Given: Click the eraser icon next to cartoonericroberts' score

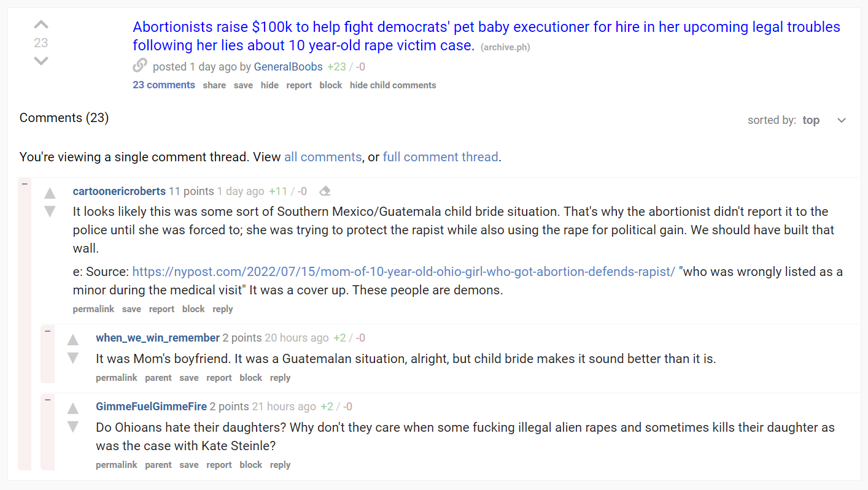Looking at the screenshot, I should pos(325,191).
